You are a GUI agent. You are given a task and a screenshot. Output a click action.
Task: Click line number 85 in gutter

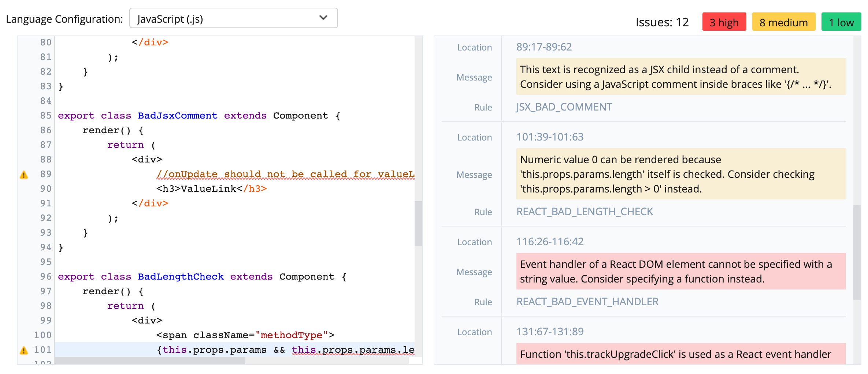click(x=46, y=116)
